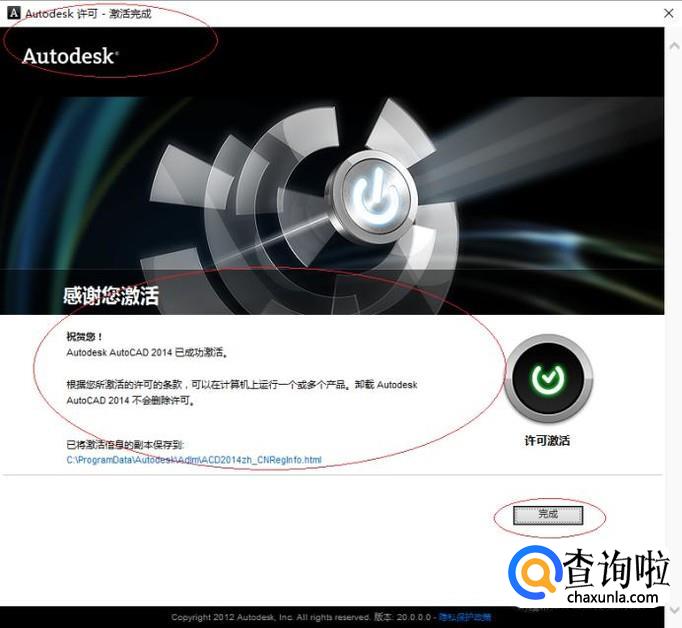This screenshot has width=682, height=628.
Task: Click the scrollbar down arrow
Action: click(674, 610)
